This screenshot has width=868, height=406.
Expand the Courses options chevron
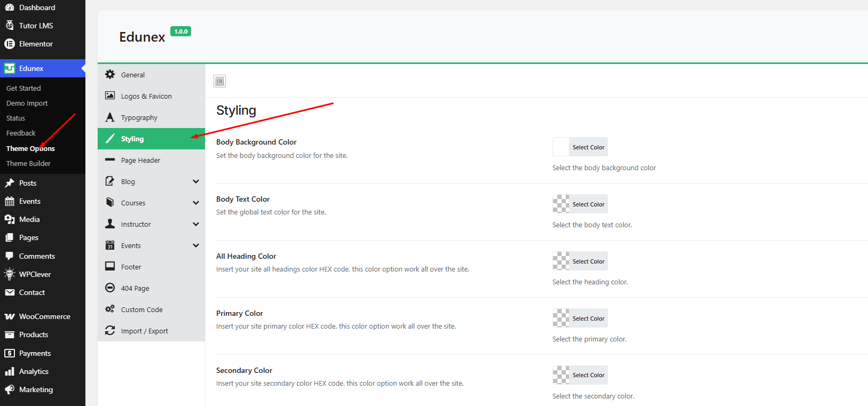click(x=196, y=203)
